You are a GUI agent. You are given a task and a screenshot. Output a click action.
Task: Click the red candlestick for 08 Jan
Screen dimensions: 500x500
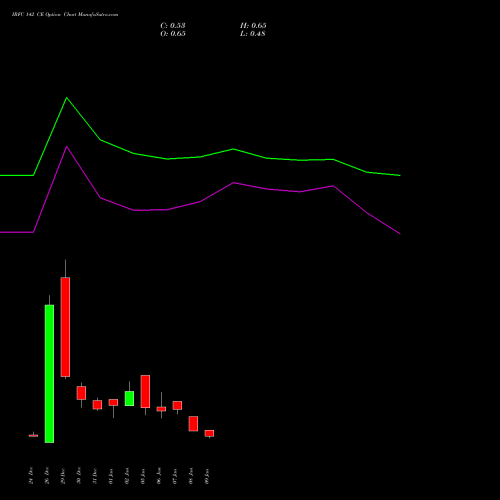tap(193, 424)
